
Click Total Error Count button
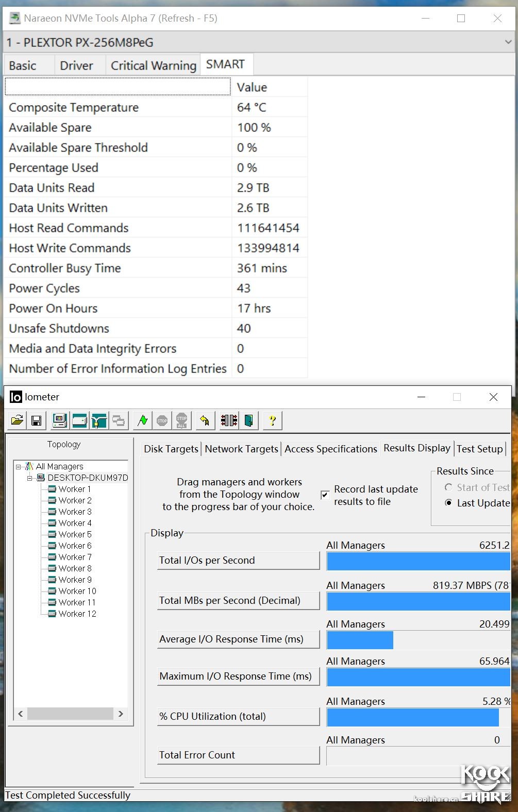pyautogui.click(x=239, y=755)
